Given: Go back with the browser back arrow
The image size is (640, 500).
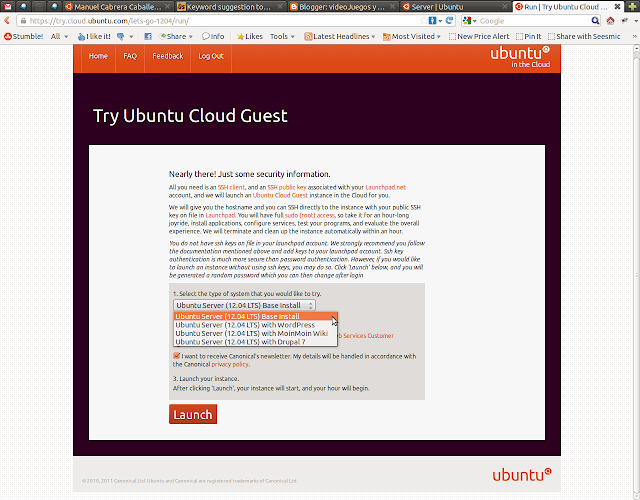Looking at the screenshot, I should (7, 20).
